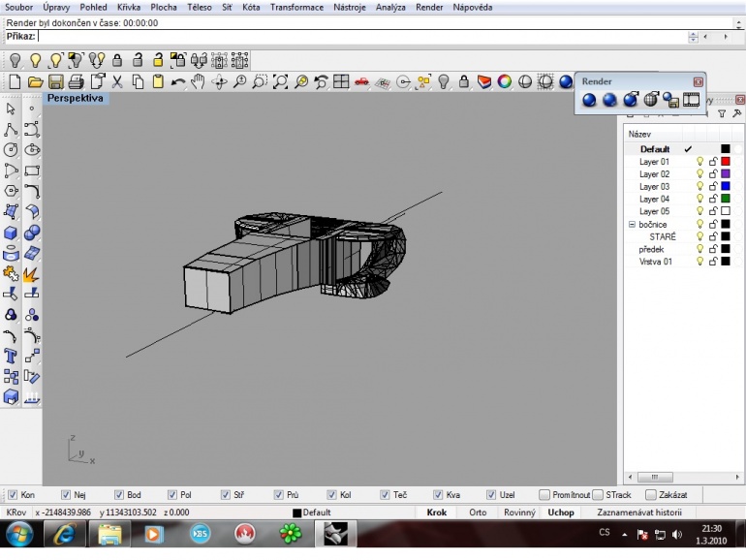Change blue color swatch of Layer 03
Screen dimensions: 746x560
click(725, 186)
